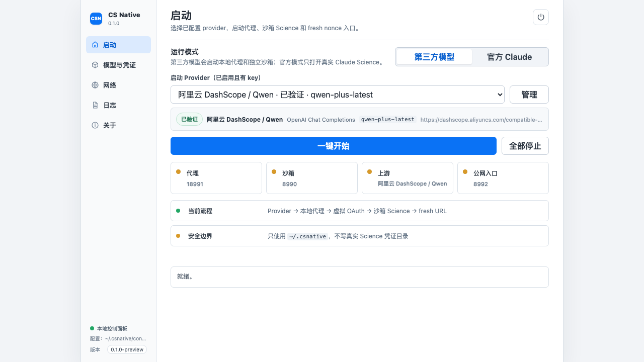Click the 公网入口 port 8992 card
This screenshot has width=644, height=362.
(x=503, y=178)
